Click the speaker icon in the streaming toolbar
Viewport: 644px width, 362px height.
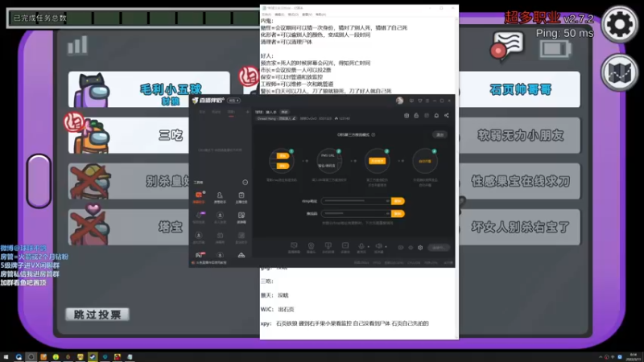[378, 247]
